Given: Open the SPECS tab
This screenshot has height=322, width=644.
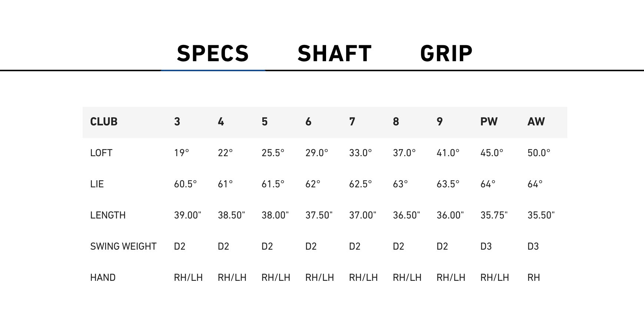Looking at the screenshot, I should click(x=213, y=53).
